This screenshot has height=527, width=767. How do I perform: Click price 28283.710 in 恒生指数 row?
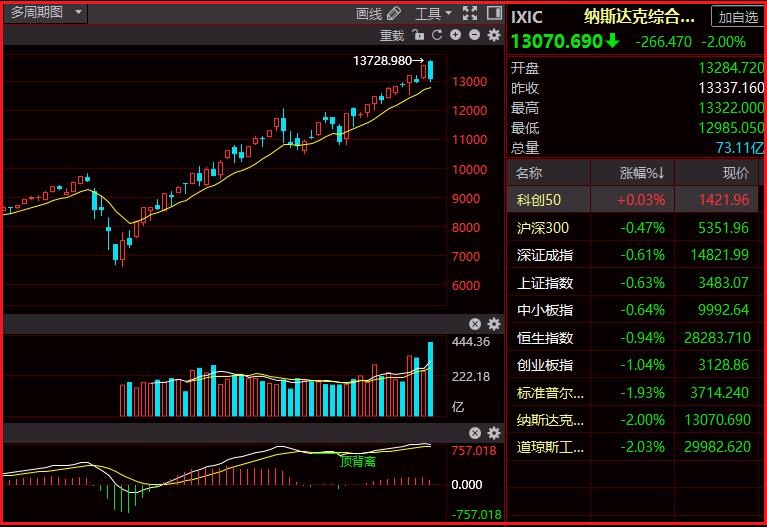(x=717, y=338)
